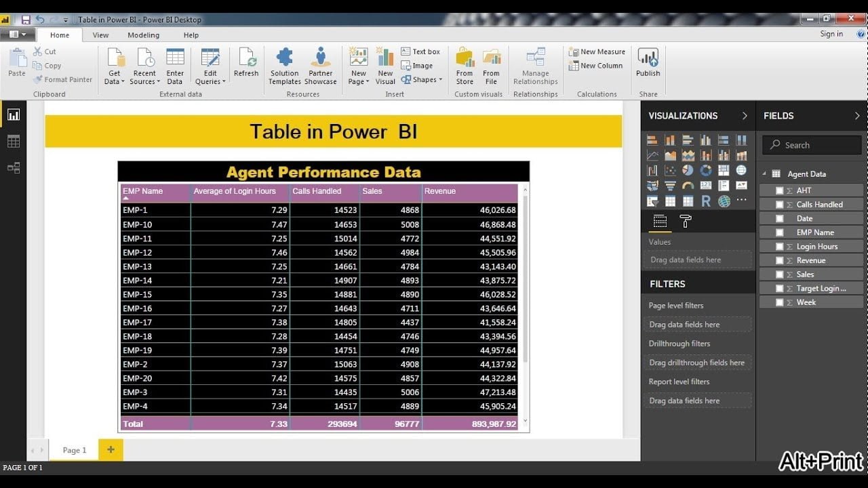Image resolution: width=868 pixels, height=488 pixels.
Task: Check the Date field
Action: (x=780, y=218)
